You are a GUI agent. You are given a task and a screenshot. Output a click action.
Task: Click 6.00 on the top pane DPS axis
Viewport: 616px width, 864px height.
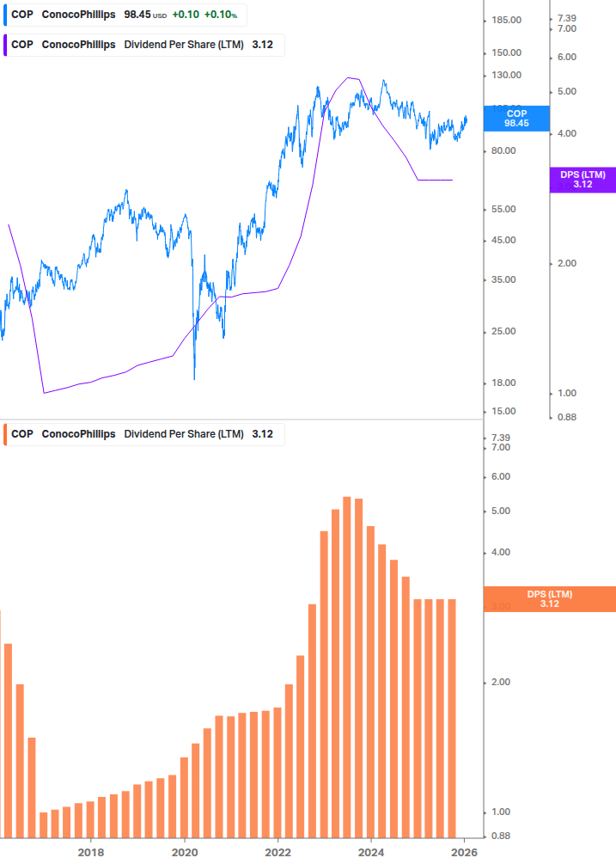click(567, 58)
